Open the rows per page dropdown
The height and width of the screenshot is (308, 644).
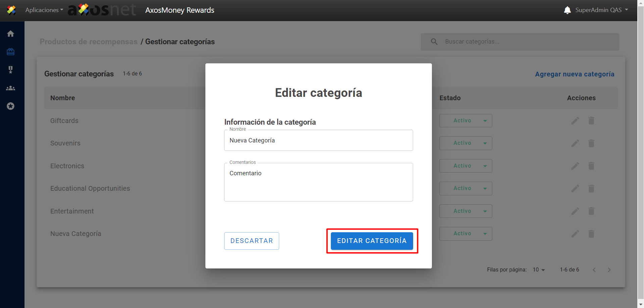coord(539,270)
